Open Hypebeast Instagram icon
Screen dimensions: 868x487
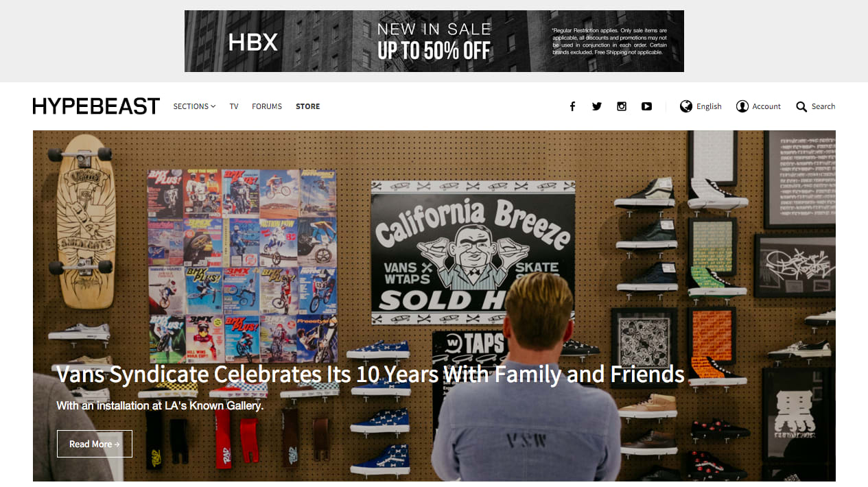622,106
